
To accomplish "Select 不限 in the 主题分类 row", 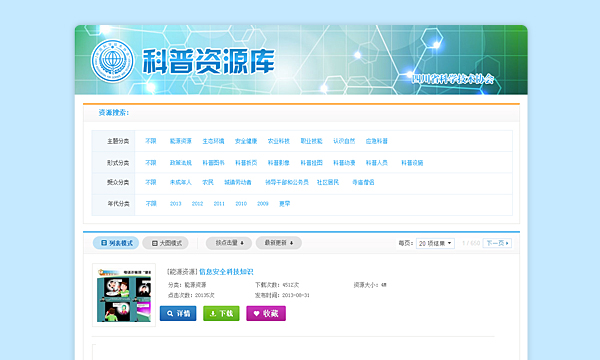I will click(151, 141).
